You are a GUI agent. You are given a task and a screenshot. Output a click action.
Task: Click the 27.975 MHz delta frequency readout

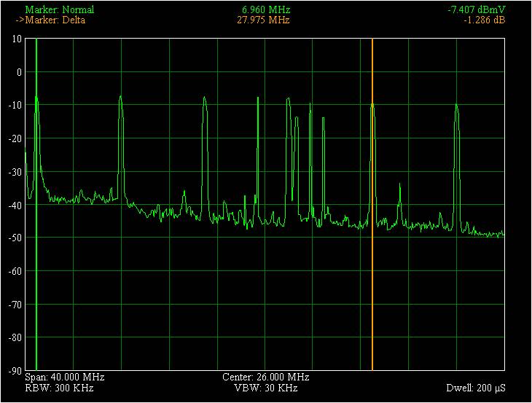(264, 20)
